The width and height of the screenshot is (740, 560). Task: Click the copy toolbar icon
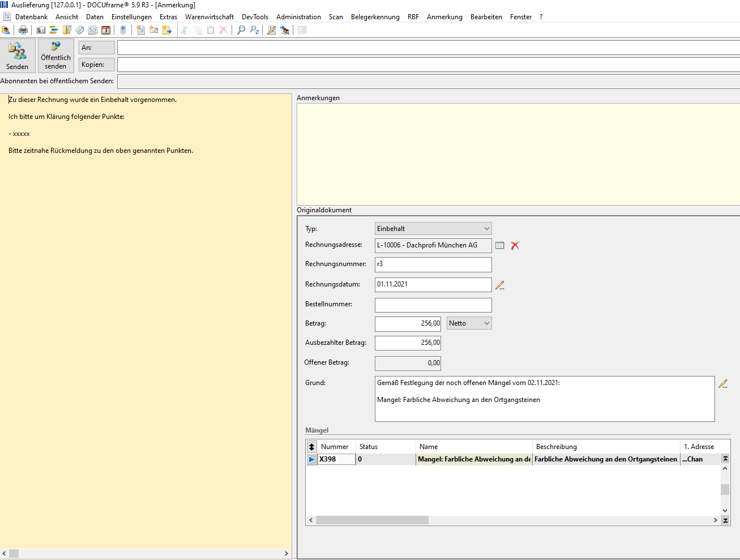pyautogui.click(x=198, y=30)
